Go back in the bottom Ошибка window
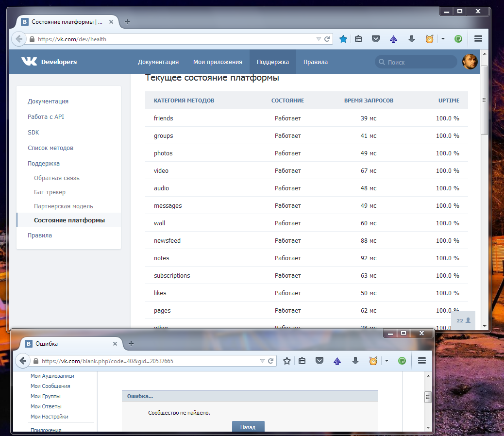This screenshot has height=436, width=504. point(23,361)
